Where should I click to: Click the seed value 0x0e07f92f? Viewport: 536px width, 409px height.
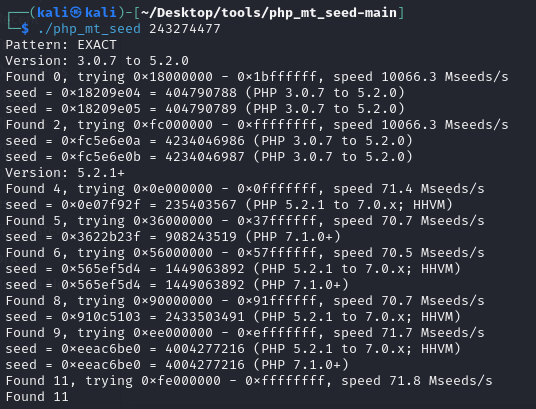coord(101,205)
